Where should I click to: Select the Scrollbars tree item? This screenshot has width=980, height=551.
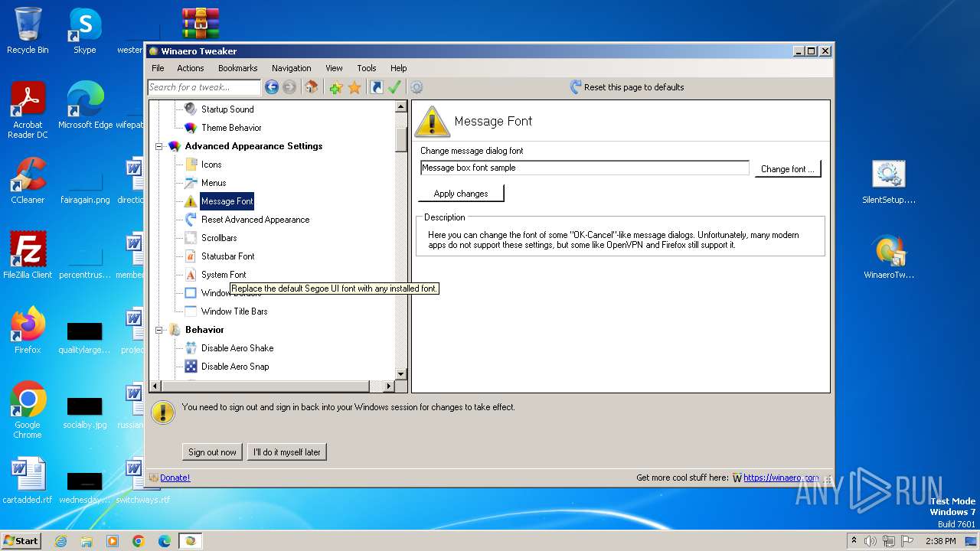pyautogui.click(x=219, y=238)
